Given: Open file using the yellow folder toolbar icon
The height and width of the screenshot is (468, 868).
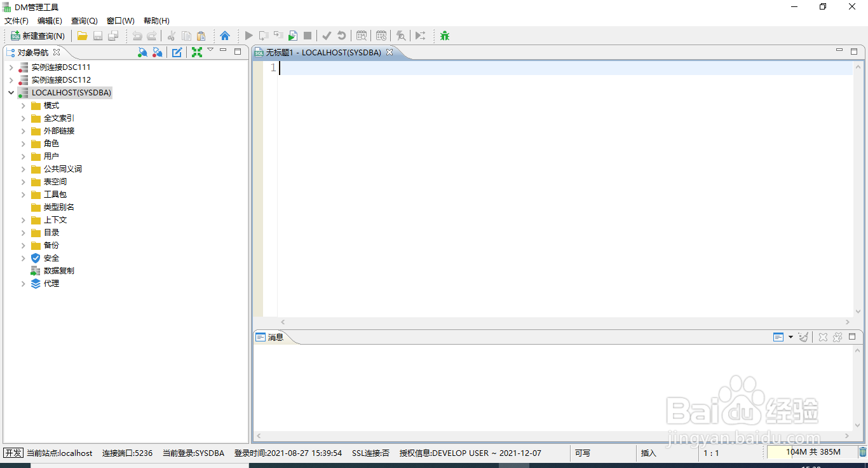Looking at the screenshot, I should pyautogui.click(x=83, y=36).
